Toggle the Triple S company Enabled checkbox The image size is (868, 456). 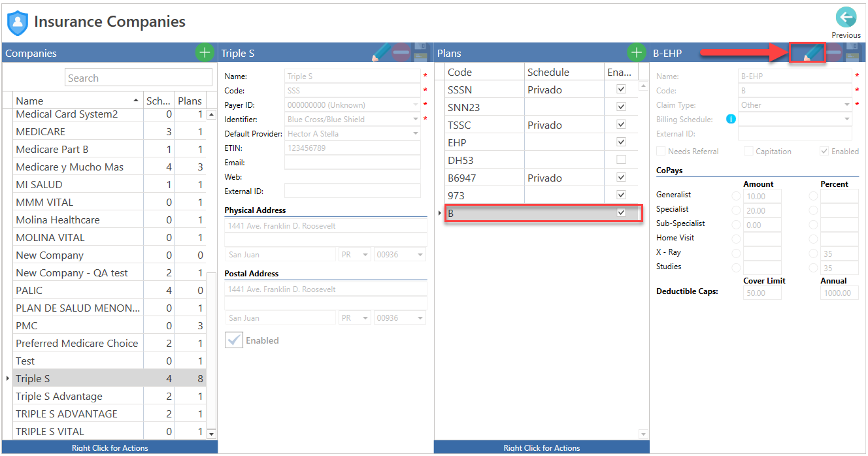[234, 340]
